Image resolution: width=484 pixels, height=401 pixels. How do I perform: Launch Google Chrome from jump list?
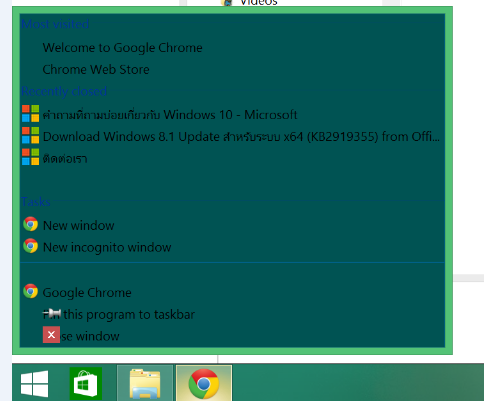pos(232,293)
